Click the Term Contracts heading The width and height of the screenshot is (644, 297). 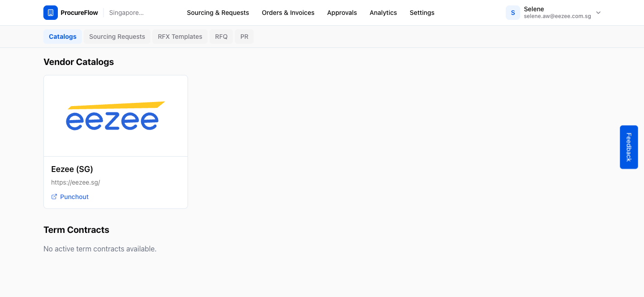pyautogui.click(x=76, y=230)
